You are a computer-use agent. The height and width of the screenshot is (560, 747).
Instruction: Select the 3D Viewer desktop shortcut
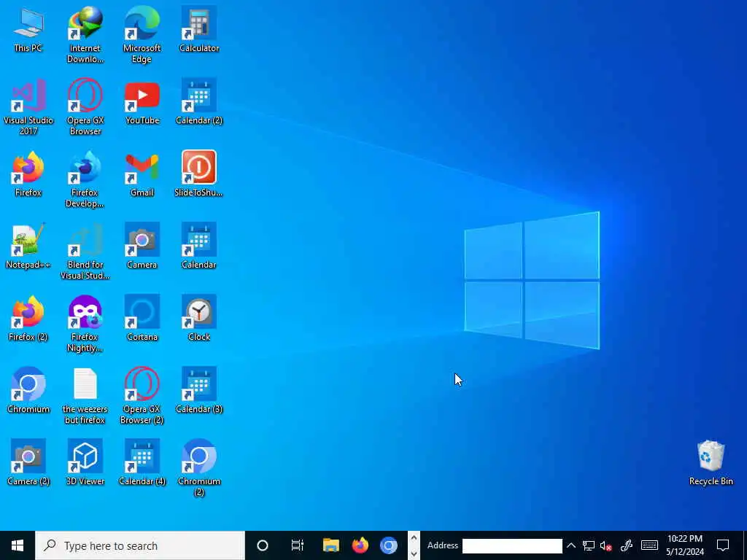(85, 463)
